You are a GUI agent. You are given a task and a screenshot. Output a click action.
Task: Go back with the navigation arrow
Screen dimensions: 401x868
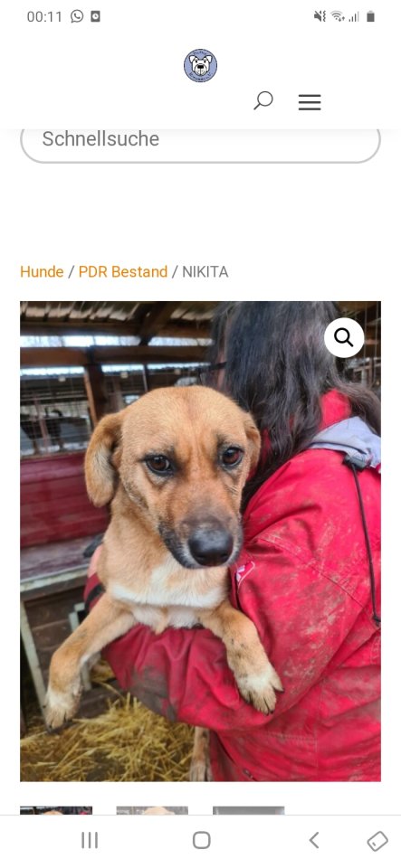[x=314, y=840]
